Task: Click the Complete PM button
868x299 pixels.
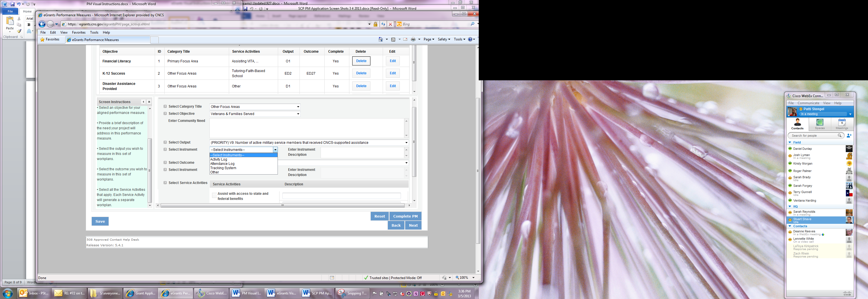Action: pyautogui.click(x=405, y=216)
